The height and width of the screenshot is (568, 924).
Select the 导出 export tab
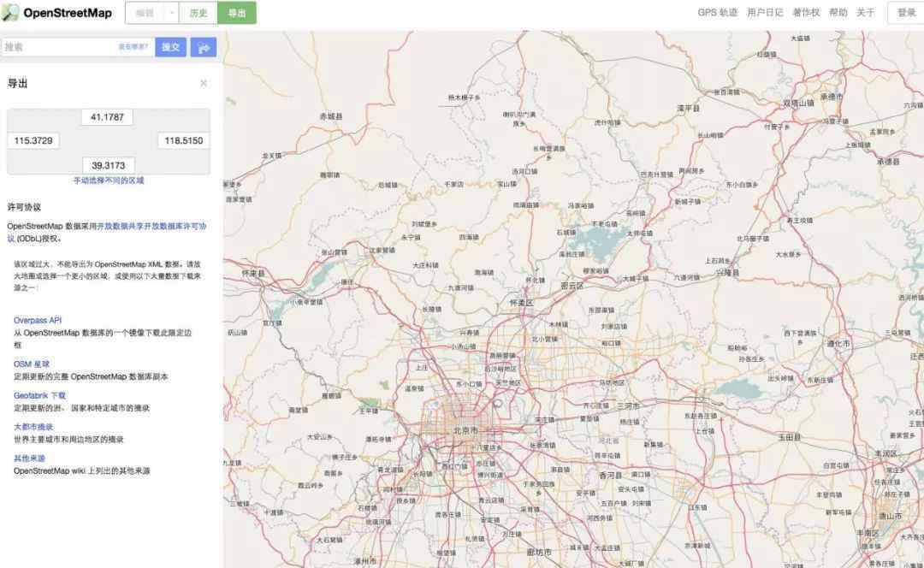pos(237,12)
